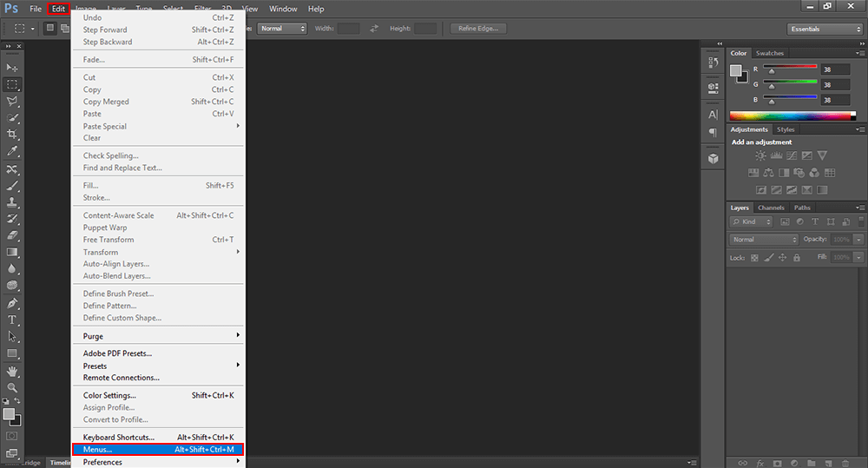The image size is (868, 468).
Task: Open the Essentials workspace dropdown
Action: pos(825,29)
